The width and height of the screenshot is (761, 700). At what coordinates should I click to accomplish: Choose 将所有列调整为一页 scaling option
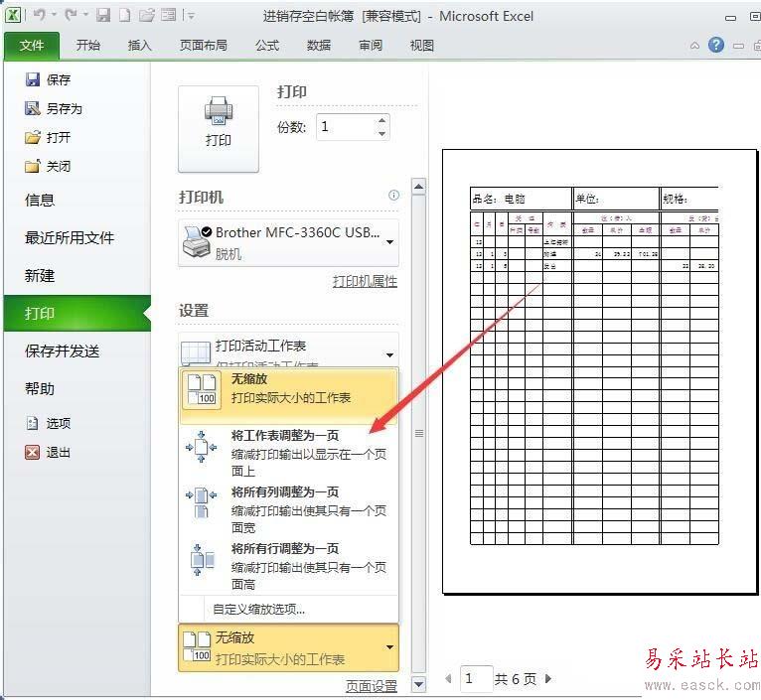point(289,509)
